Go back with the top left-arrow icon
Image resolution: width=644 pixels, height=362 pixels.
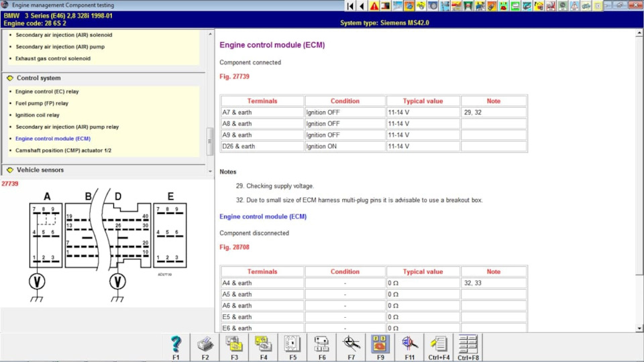362,6
